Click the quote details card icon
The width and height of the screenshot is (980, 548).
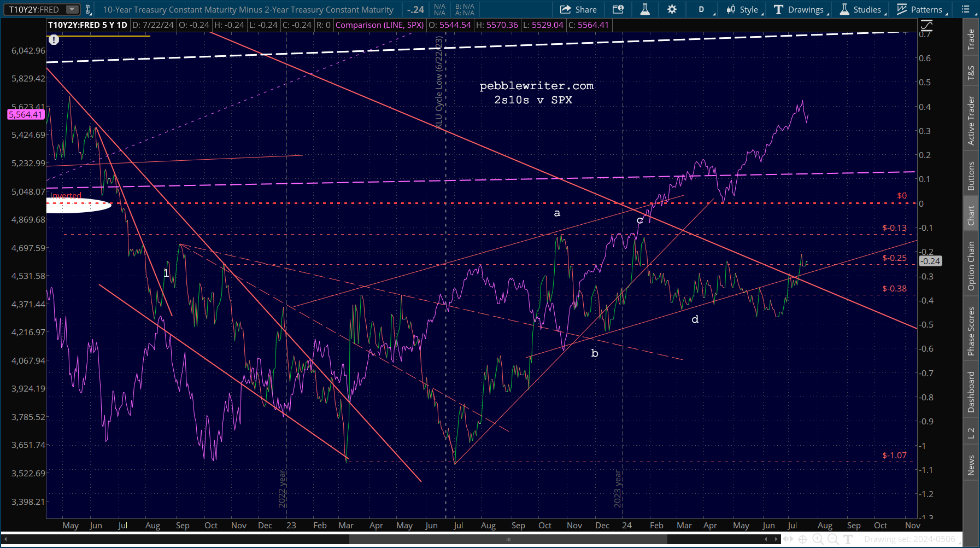(x=618, y=9)
